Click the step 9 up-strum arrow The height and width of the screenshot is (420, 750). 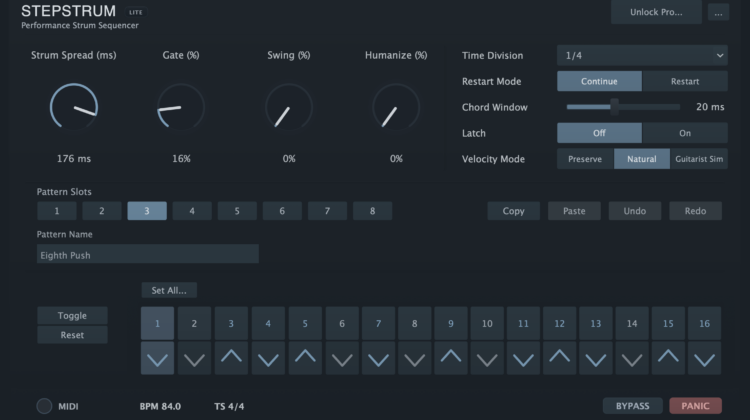coord(451,358)
